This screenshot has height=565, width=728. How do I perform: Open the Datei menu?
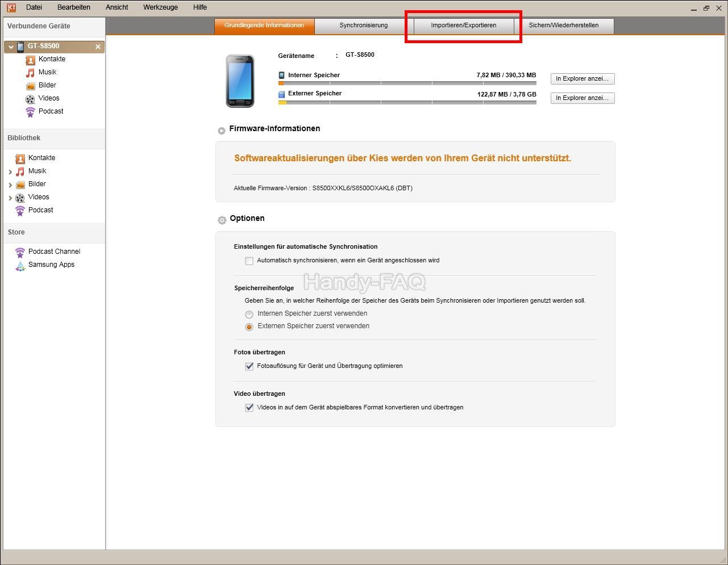(x=34, y=7)
